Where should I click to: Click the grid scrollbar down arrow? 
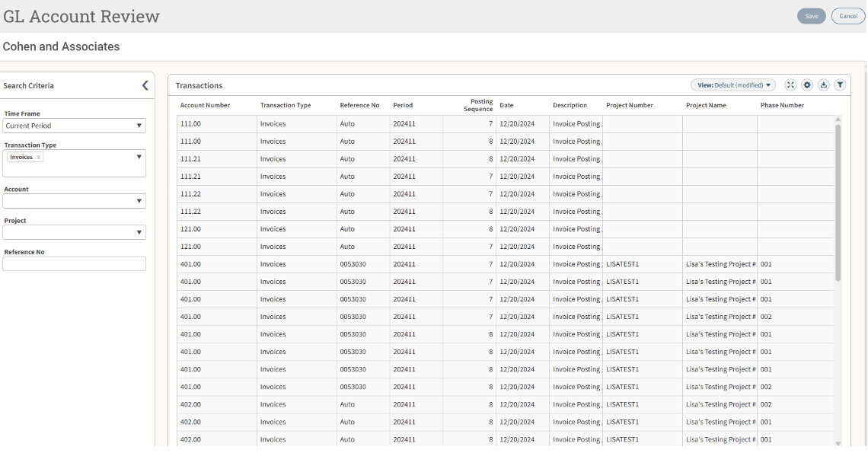tap(838, 443)
